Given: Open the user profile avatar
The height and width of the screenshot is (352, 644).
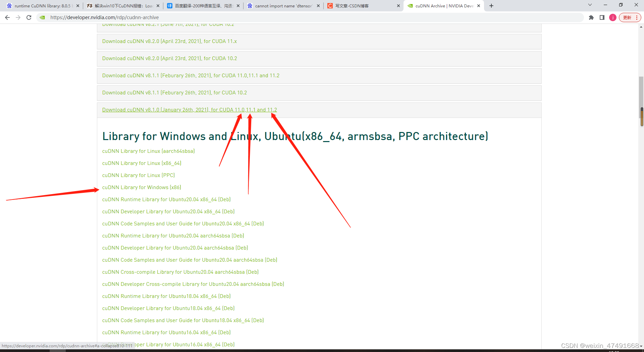Looking at the screenshot, I should 613,17.
